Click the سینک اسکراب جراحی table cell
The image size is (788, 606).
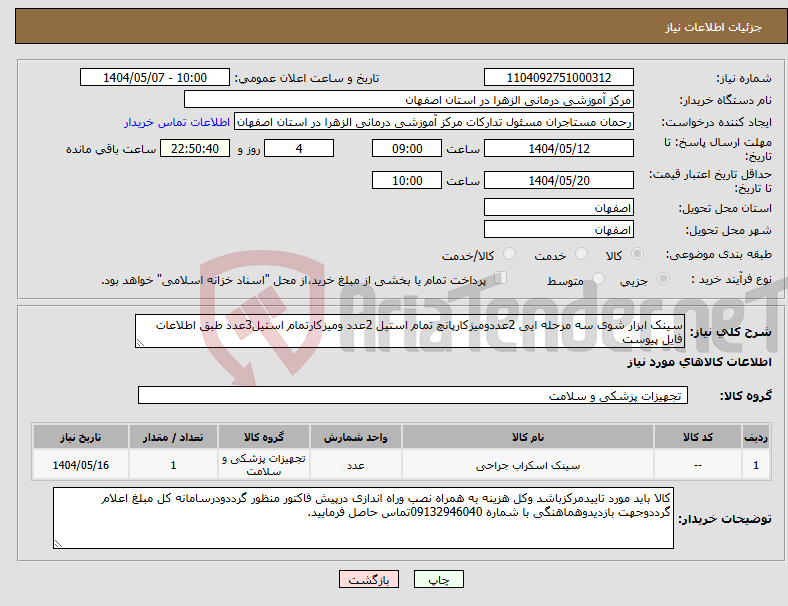(528, 465)
